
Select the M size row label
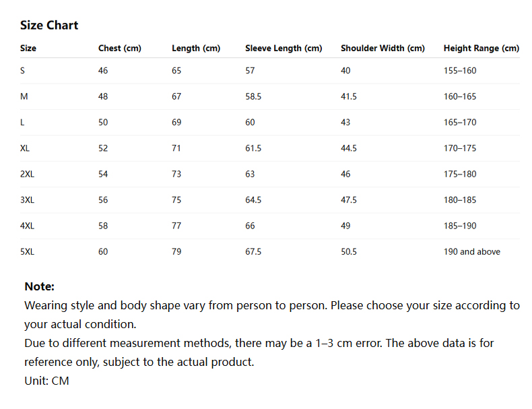point(24,96)
